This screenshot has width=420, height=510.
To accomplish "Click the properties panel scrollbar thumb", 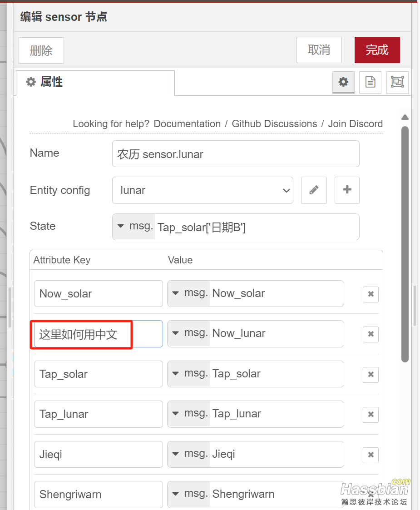I will coord(405,244).
